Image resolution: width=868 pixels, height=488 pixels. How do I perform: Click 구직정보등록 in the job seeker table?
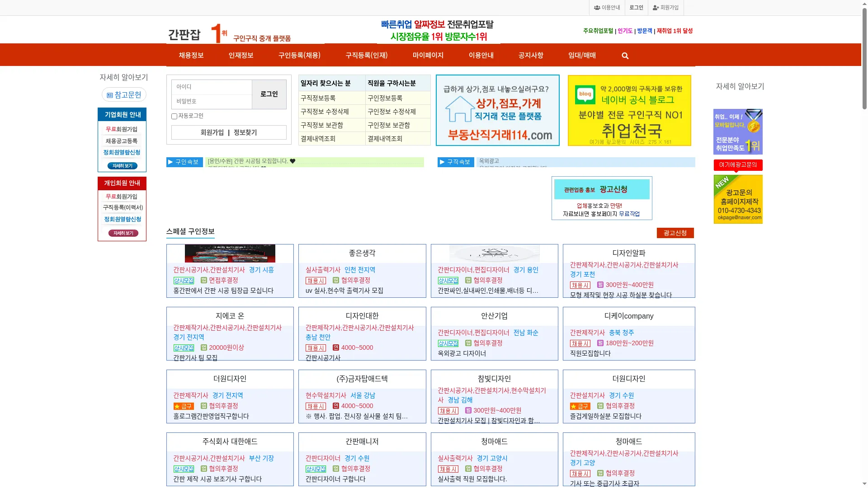tap(318, 98)
